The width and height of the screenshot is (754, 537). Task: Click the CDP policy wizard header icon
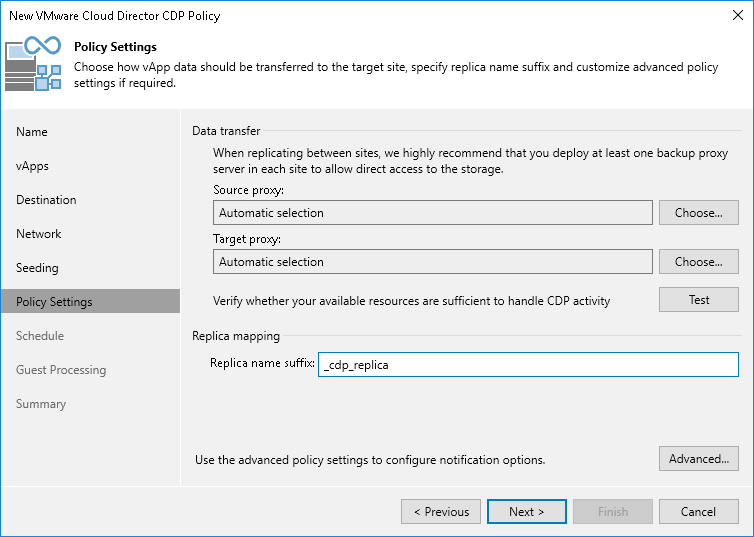(33, 63)
